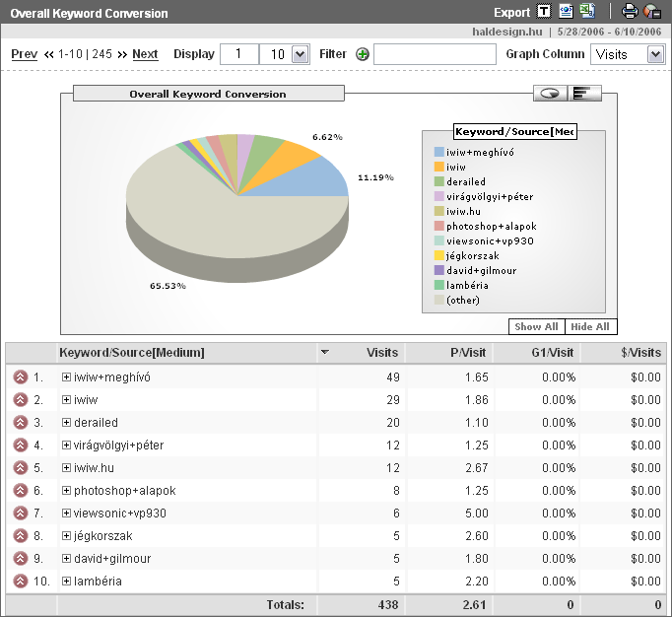
Task: Print the keyword conversion report
Action: point(630,12)
